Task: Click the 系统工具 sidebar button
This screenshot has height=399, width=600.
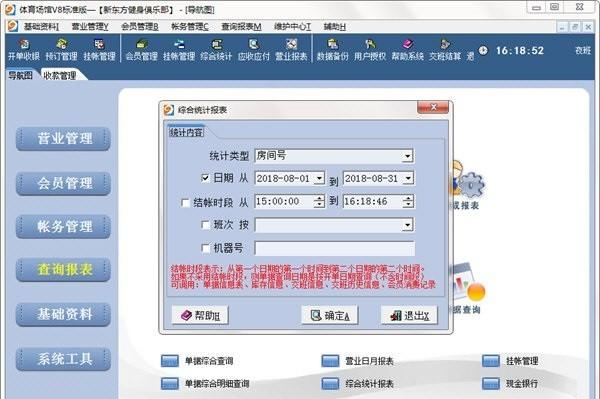Action: [x=64, y=359]
